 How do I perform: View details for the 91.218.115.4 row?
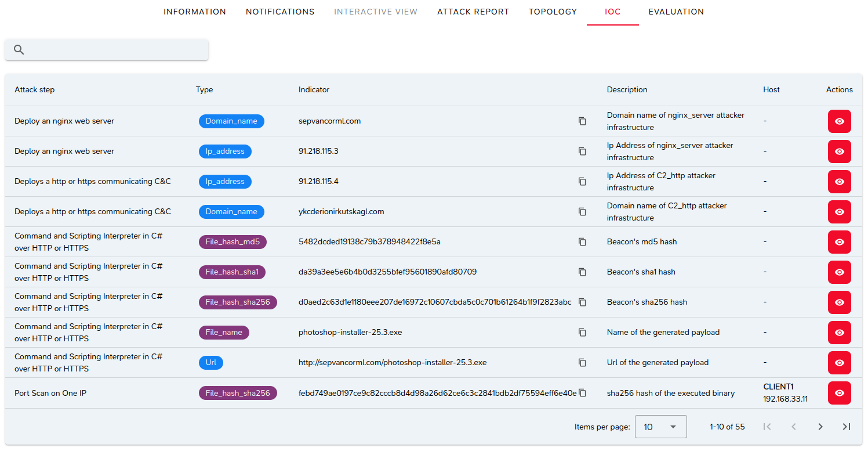[839, 182]
